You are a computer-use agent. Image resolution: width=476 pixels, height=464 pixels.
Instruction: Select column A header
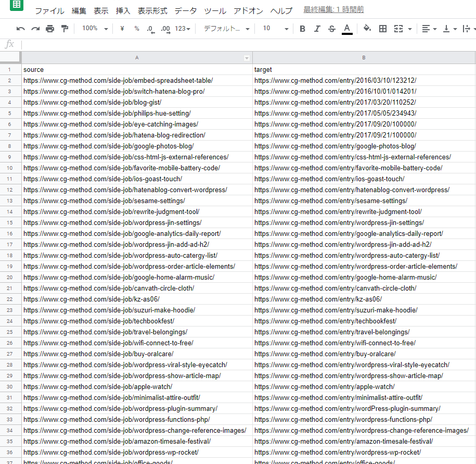137,58
